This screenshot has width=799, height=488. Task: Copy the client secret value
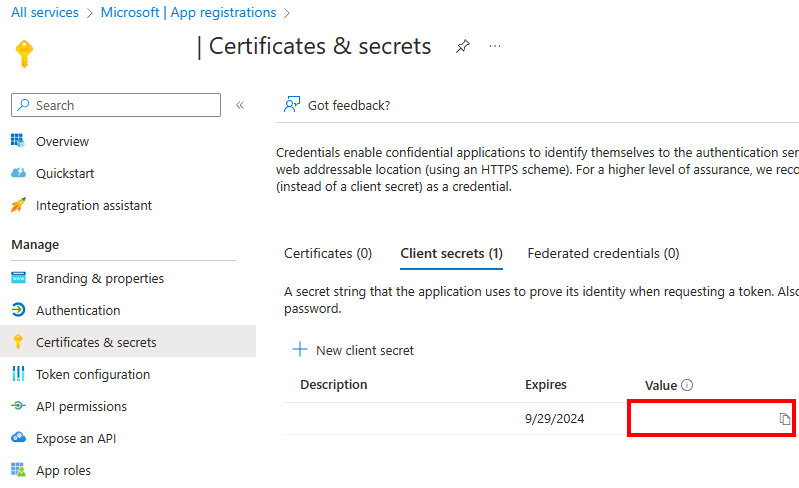[785, 419]
